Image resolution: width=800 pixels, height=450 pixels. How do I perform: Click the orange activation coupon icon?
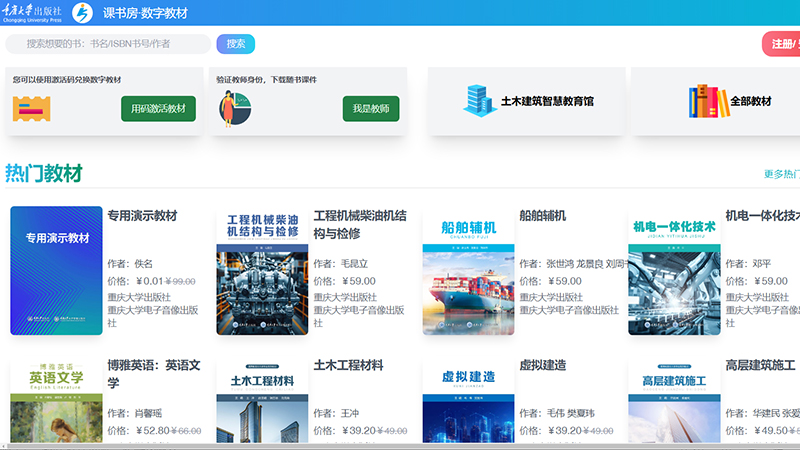pyautogui.click(x=32, y=109)
